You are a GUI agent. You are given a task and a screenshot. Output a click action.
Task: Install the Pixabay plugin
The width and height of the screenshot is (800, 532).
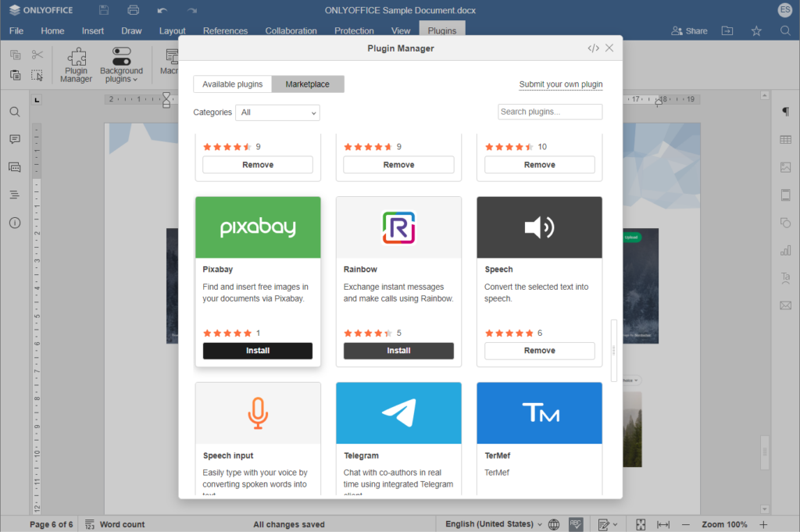click(x=258, y=351)
